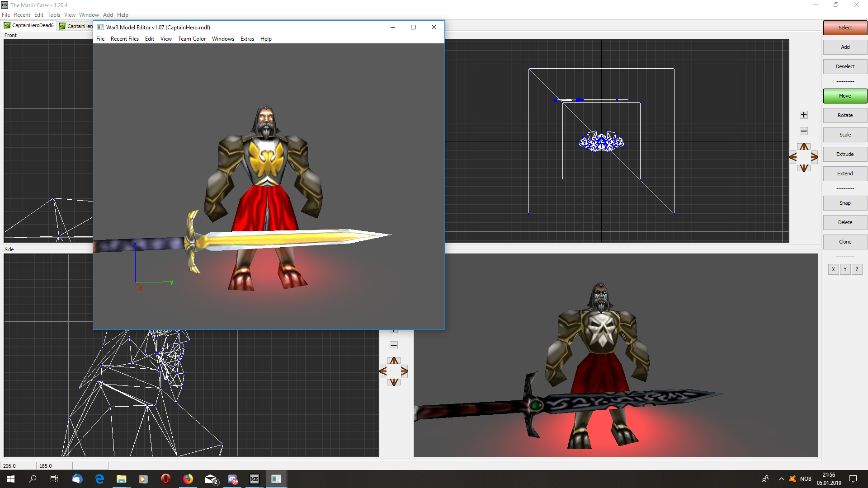Viewport: 868px width, 488px height.
Task: Open View menu in Matrix Eater
Action: tap(70, 15)
